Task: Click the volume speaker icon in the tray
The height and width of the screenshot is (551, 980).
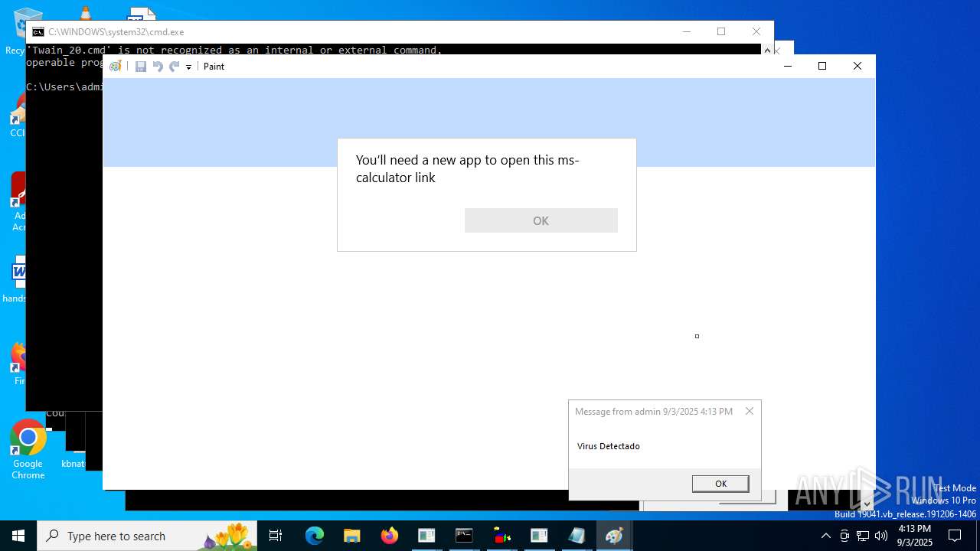Action: click(881, 536)
